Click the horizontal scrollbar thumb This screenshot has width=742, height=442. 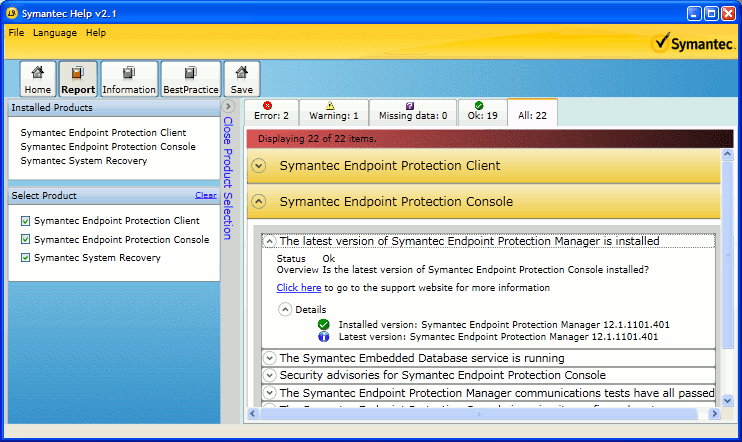[478, 414]
